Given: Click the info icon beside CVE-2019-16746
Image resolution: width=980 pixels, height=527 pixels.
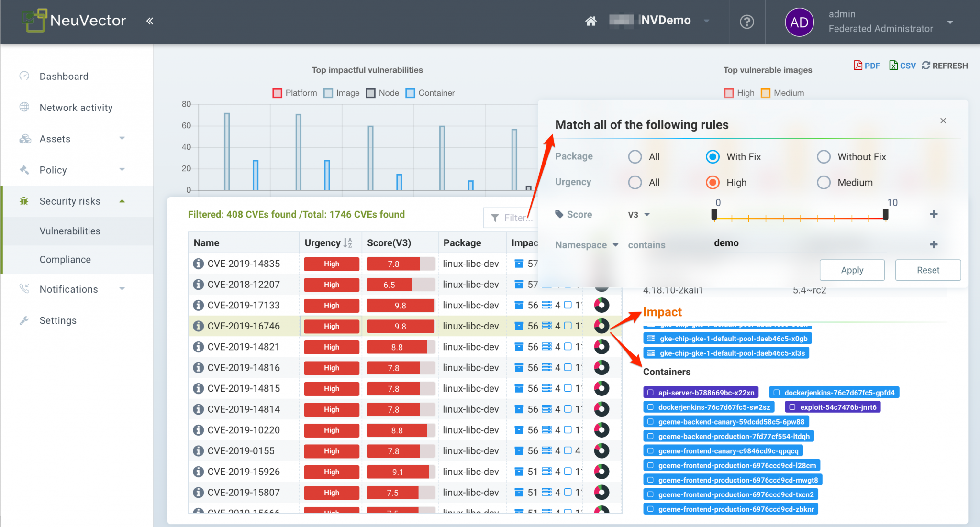Looking at the screenshot, I should coord(198,326).
